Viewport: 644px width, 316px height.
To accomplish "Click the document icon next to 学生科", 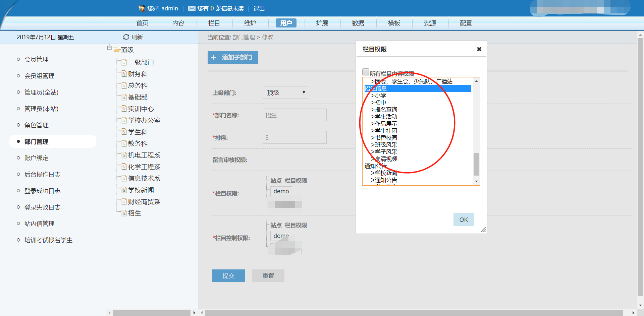I will (x=124, y=132).
